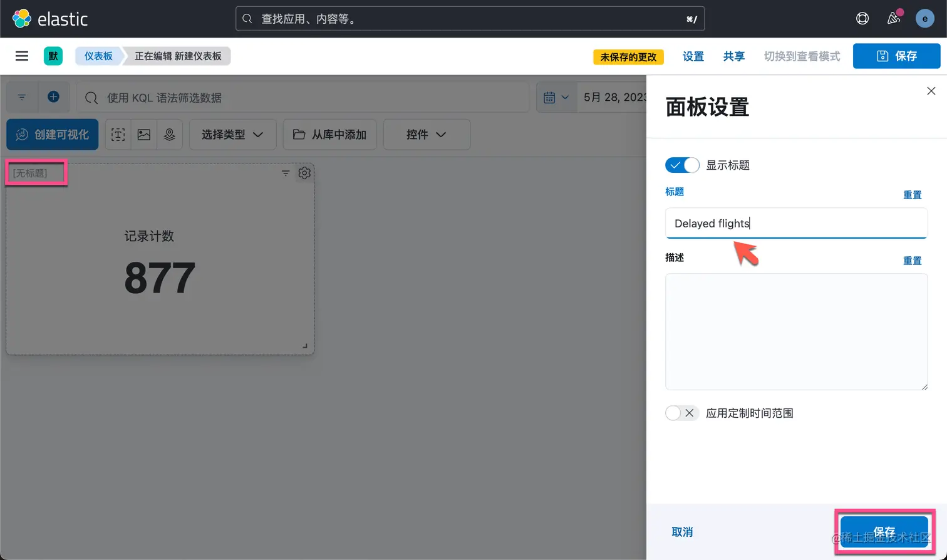Click into the 描述 text area
This screenshot has width=947, height=560.
796,332
